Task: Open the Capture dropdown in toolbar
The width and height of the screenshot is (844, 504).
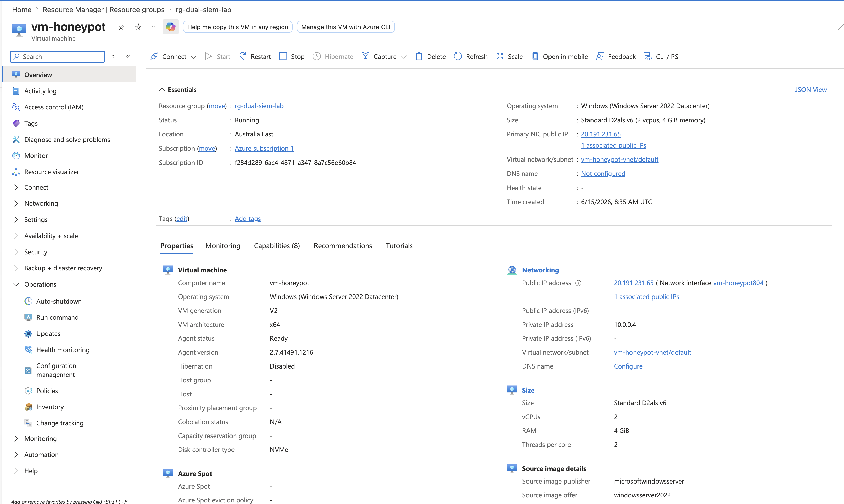Action: (x=384, y=56)
